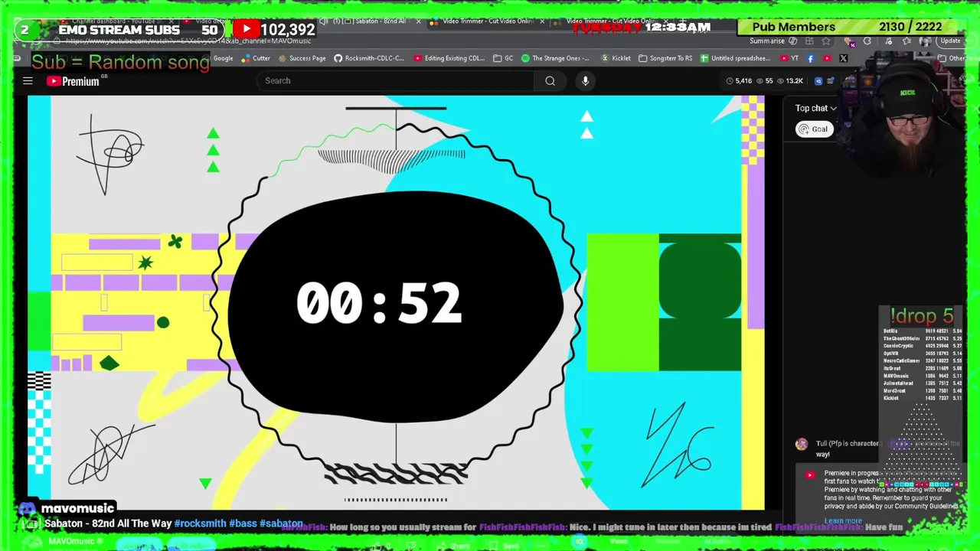The width and height of the screenshot is (980, 551).
Task: Open the #bass hashtag link
Action: pyautogui.click(x=243, y=523)
